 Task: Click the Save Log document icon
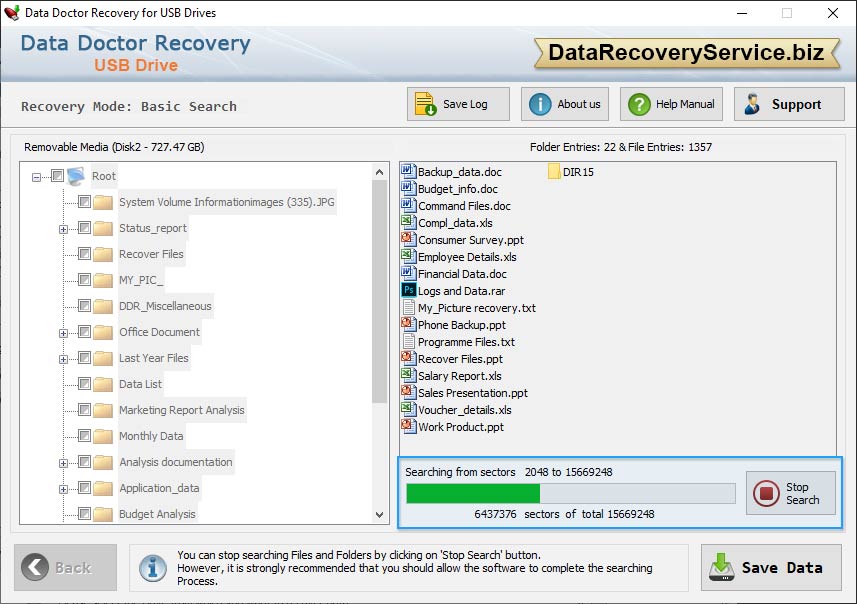click(x=425, y=104)
